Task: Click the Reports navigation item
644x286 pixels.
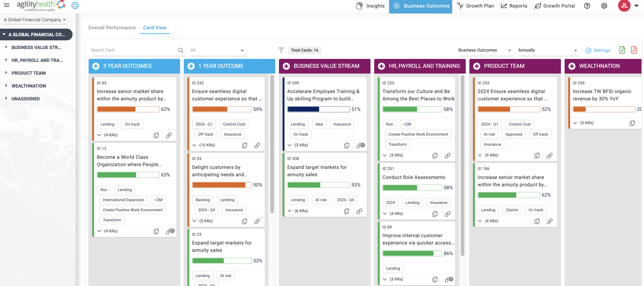Action: 514,6
